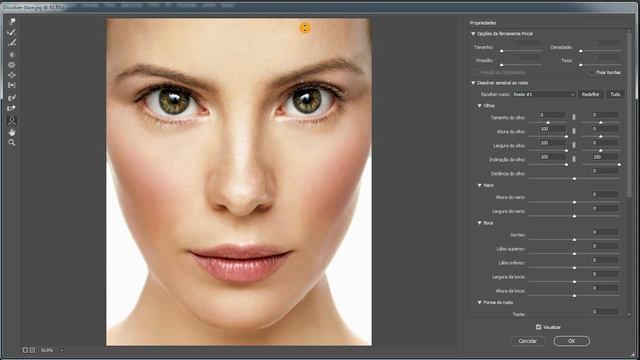Collapse the Nariz section

[480, 185]
